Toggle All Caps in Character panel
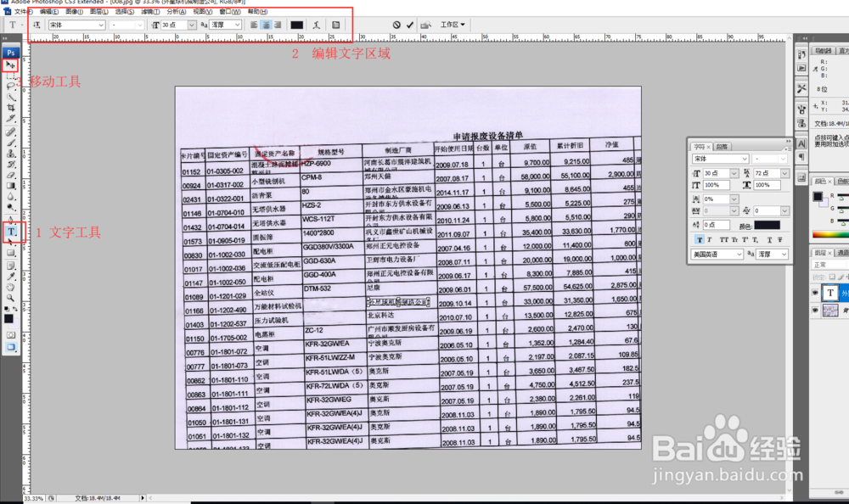Viewport: 849px width, 504px height. click(x=724, y=240)
